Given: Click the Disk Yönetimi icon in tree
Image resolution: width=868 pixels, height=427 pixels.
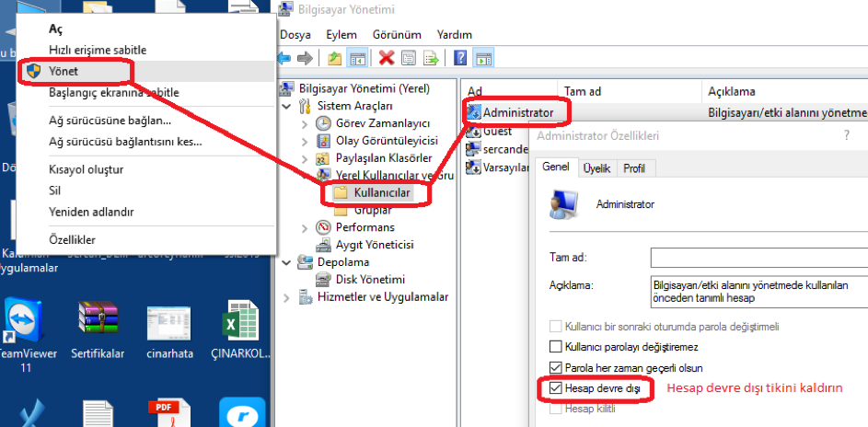Looking at the screenshot, I should pyautogui.click(x=323, y=280).
